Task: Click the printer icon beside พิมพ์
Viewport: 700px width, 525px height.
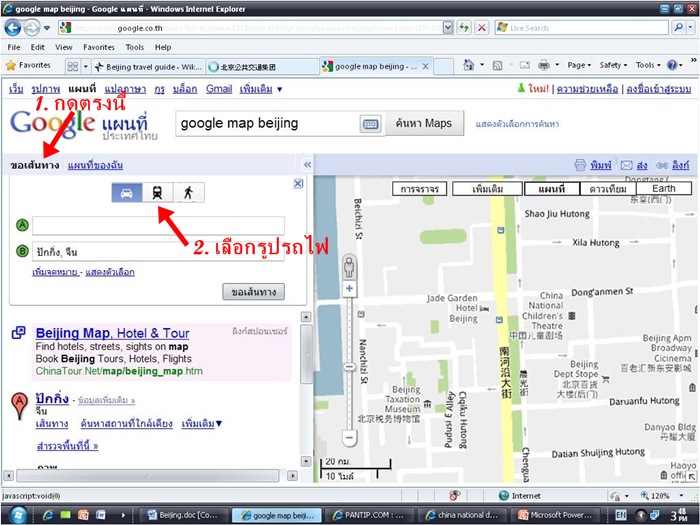Action: point(580,165)
